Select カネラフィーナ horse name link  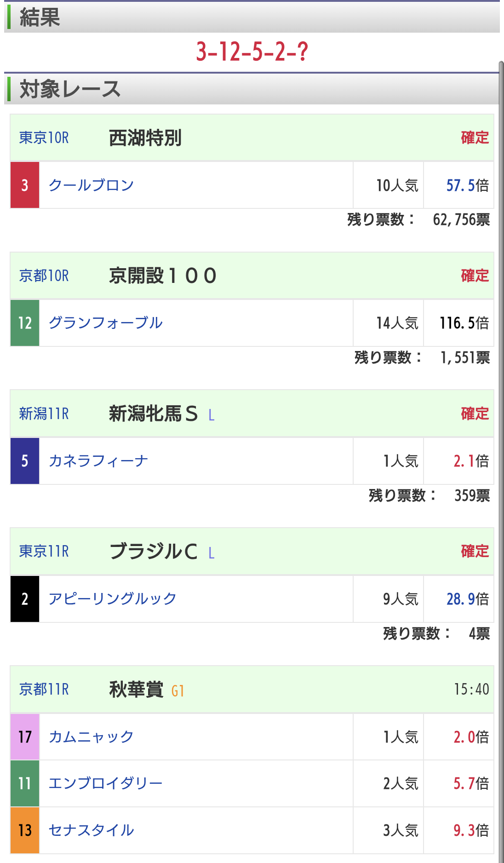(x=98, y=461)
